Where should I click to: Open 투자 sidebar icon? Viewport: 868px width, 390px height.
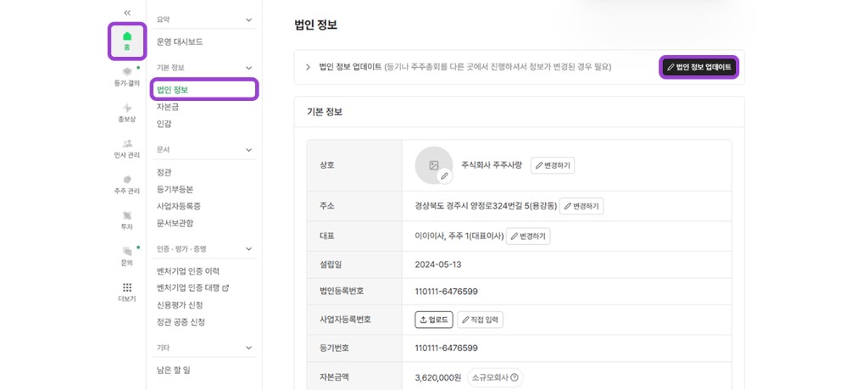tap(127, 220)
